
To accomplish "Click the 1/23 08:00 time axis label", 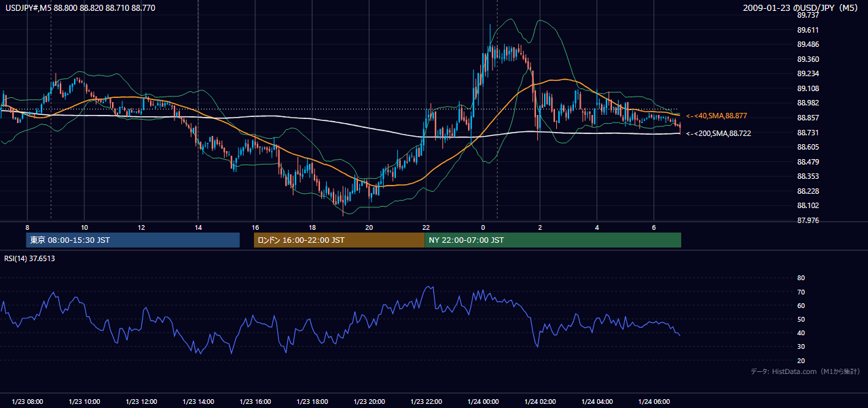I will click(x=27, y=401).
